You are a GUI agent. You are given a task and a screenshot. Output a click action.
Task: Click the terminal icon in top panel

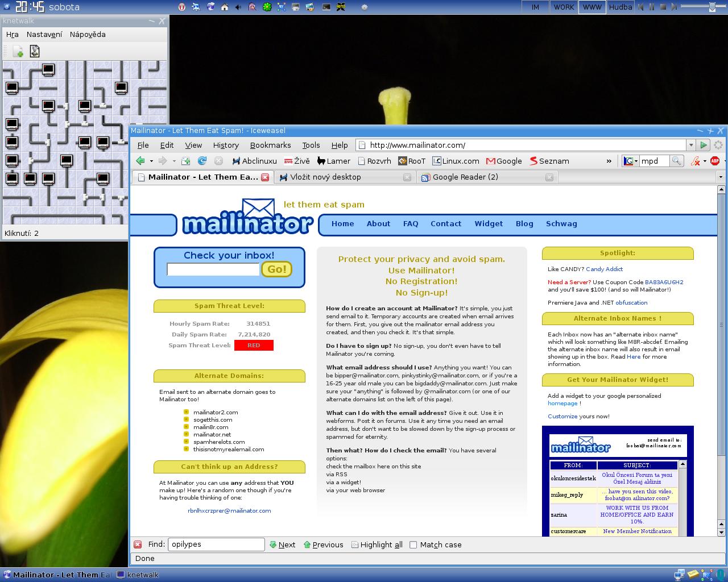point(326,7)
